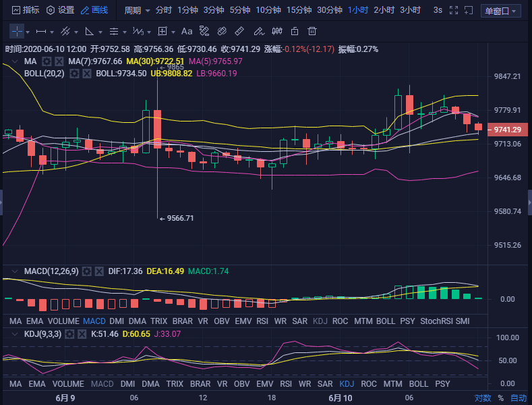Select the rectangle measure box tool
The height and width of the screenshot is (405, 532).
coord(162,32)
